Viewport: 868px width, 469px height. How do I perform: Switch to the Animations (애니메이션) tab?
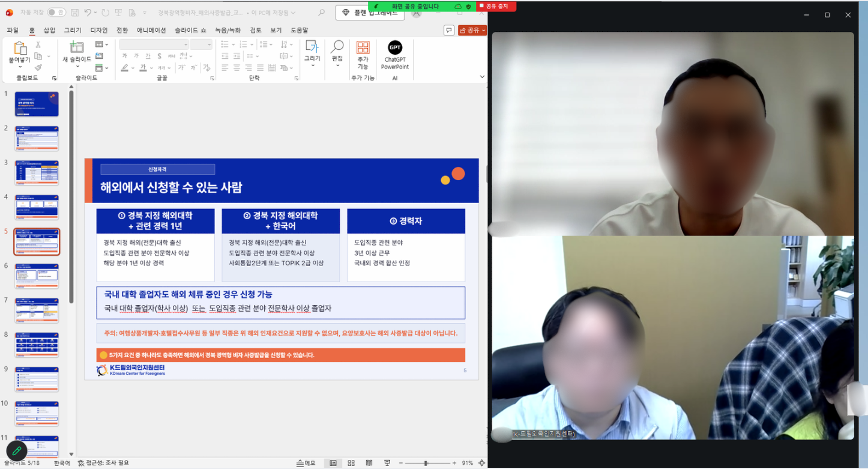151,30
